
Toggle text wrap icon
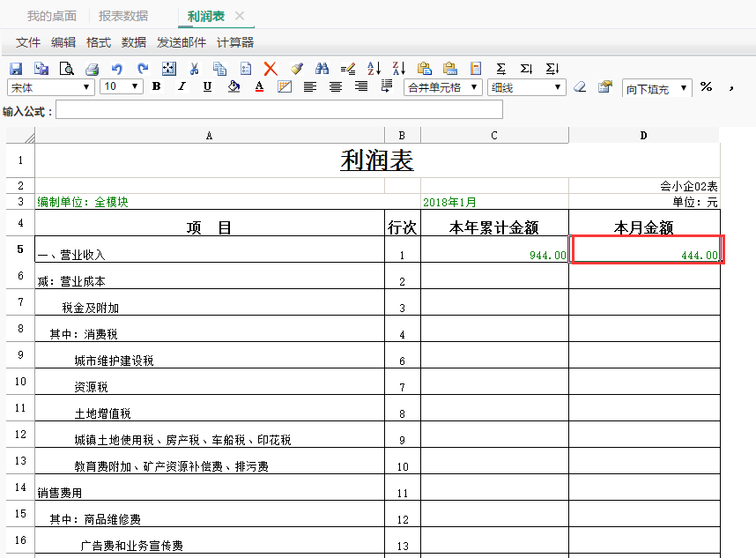387,86
